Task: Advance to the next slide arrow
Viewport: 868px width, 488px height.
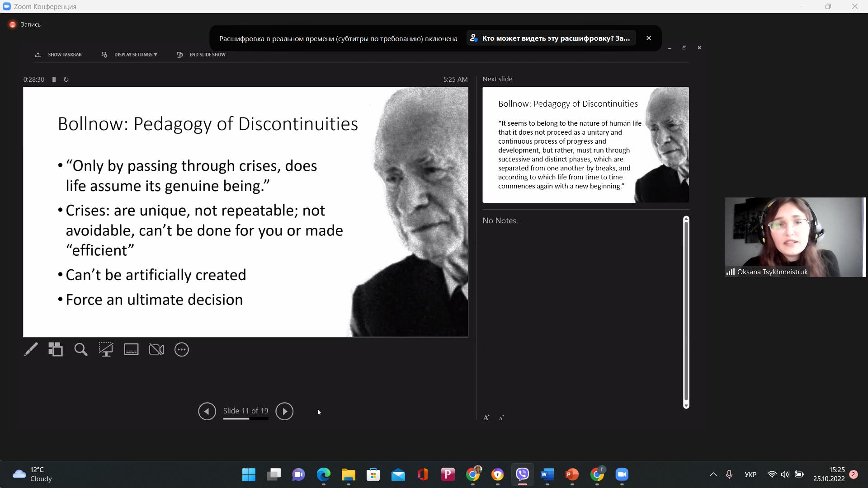Action: click(x=284, y=411)
